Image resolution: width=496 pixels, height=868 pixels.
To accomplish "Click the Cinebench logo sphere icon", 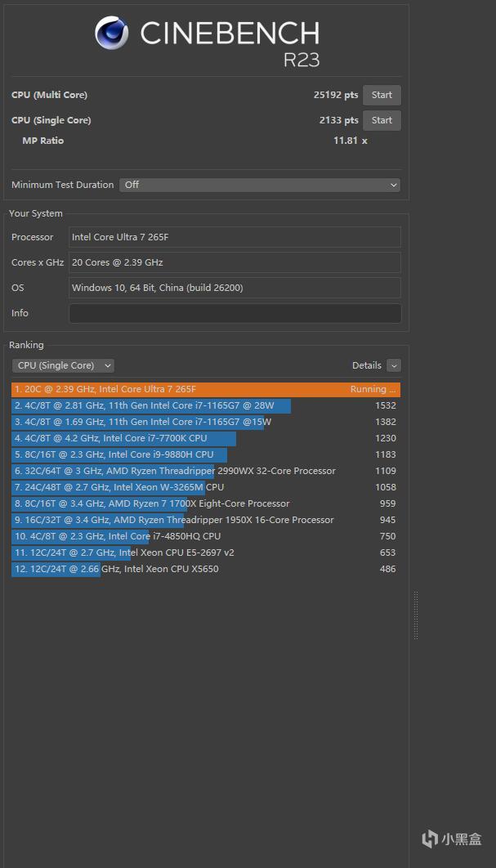I will pos(112,32).
